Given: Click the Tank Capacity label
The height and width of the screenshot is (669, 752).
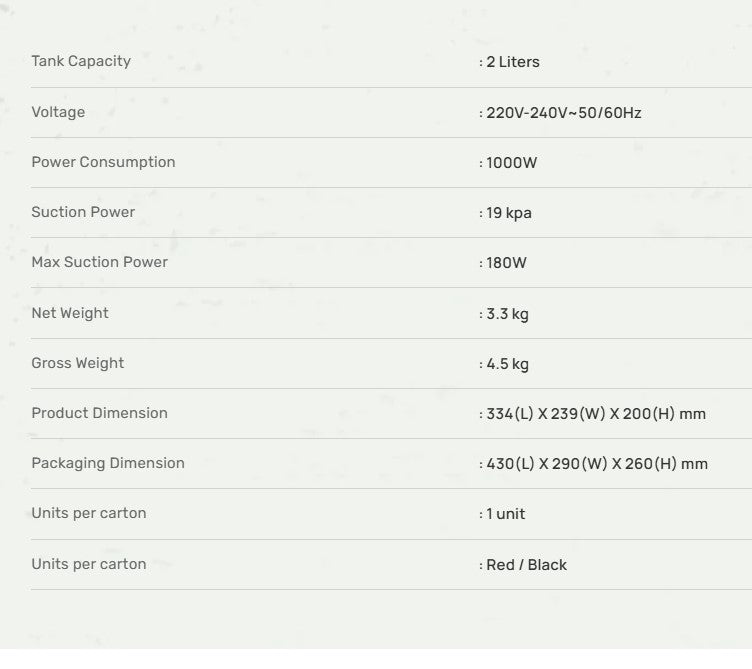Looking at the screenshot, I should (x=81, y=61).
